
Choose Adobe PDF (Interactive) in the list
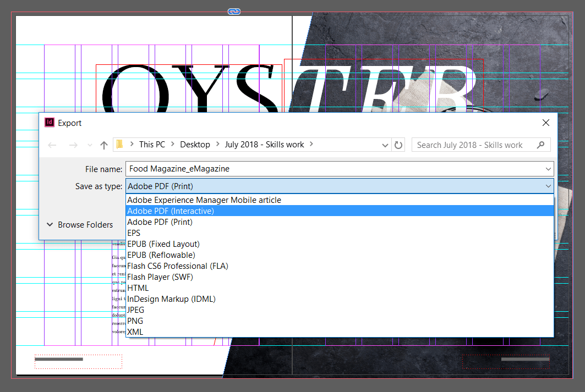(x=340, y=211)
